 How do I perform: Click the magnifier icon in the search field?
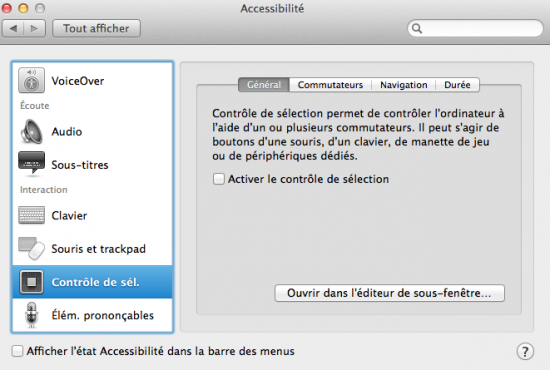417,28
